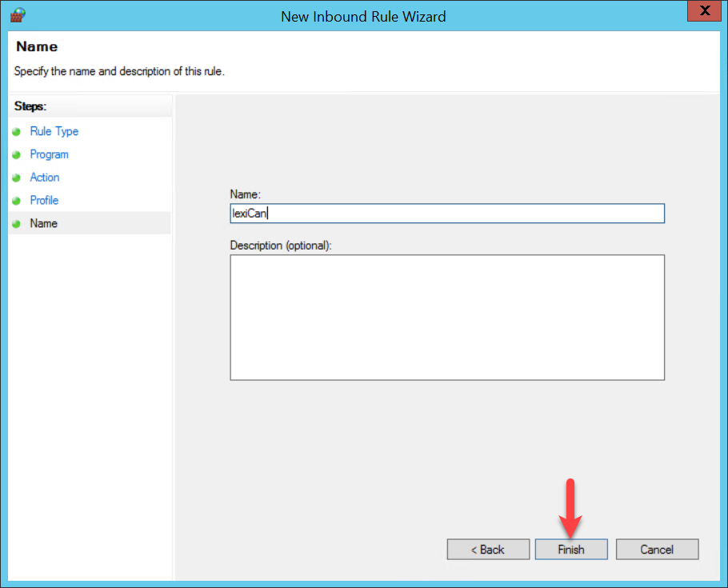Screen dimensions: 728x588
Task: Click the green bullet beside the Name step
Action: (16, 224)
